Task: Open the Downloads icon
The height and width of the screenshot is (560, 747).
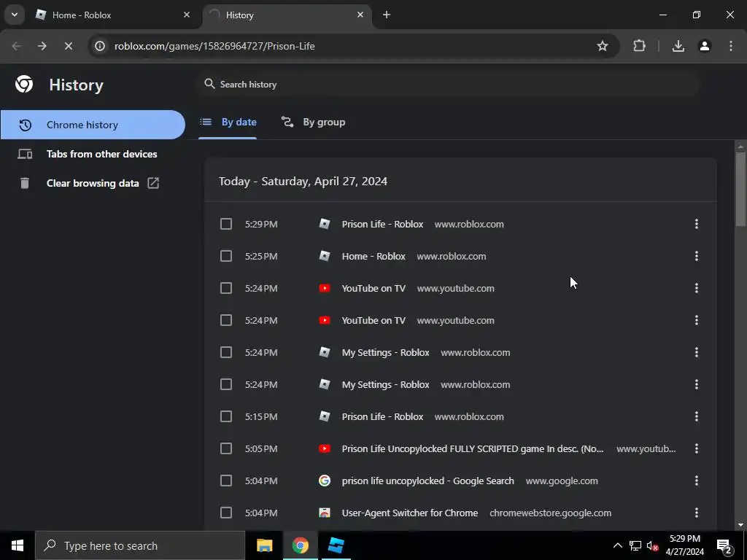Action: (x=678, y=46)
